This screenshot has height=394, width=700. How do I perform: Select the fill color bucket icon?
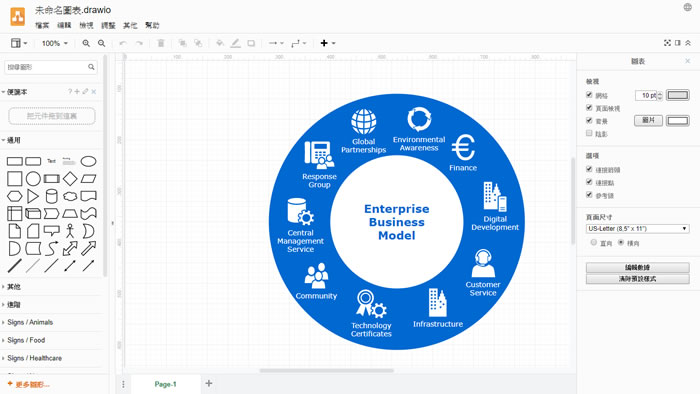[x=219, y=43]
